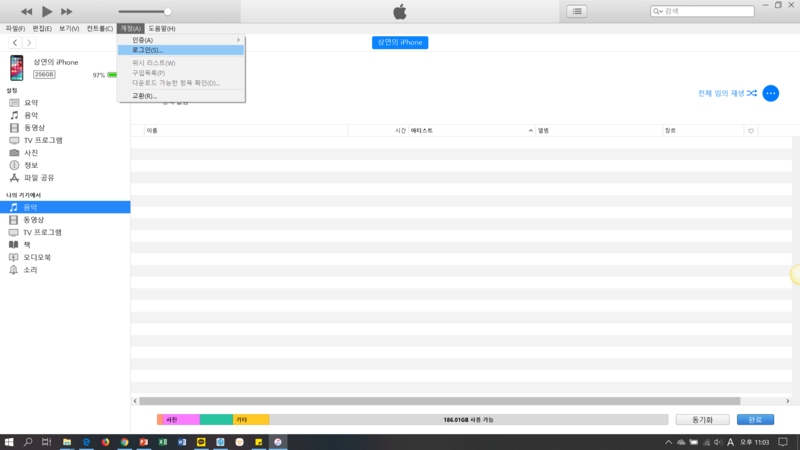
Task: Click the heart loved column header
Action: tap(751, 131)
